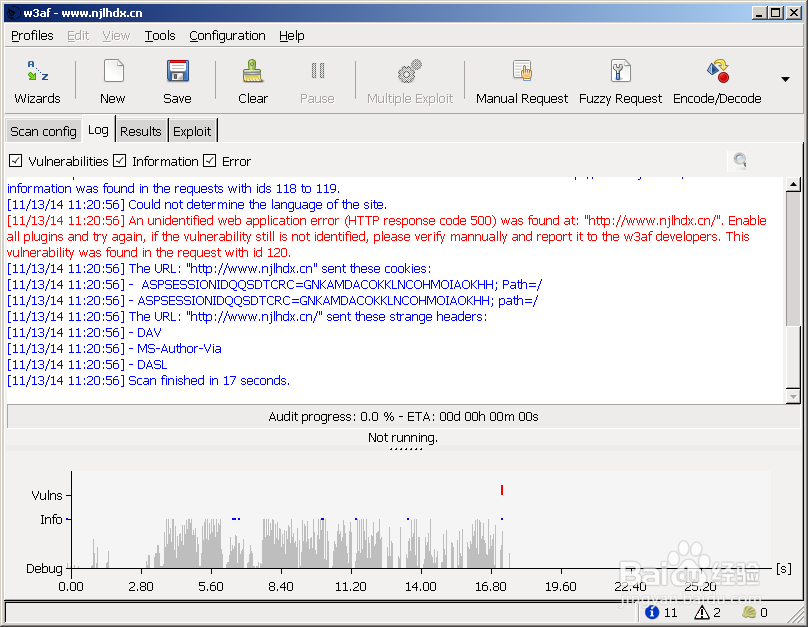Click 'Could not determine the language' log line
Viewport: 808px width, 627px height.
click(x=197, y=205)
